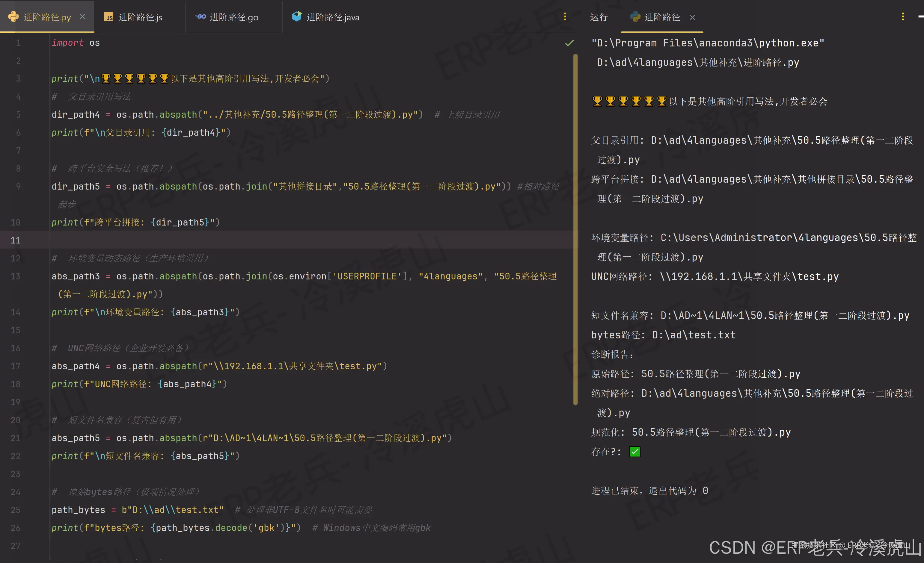Screen dimensions: 924x563
Task: Click the print statement on line 3
Action: pyautogui.click(x=191, y=79)
